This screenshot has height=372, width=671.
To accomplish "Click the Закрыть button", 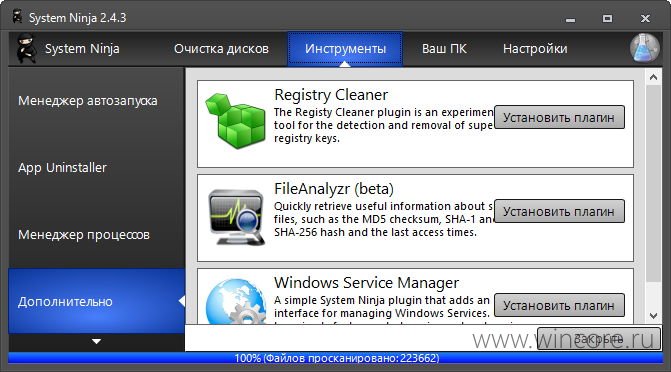I will 599,339.
